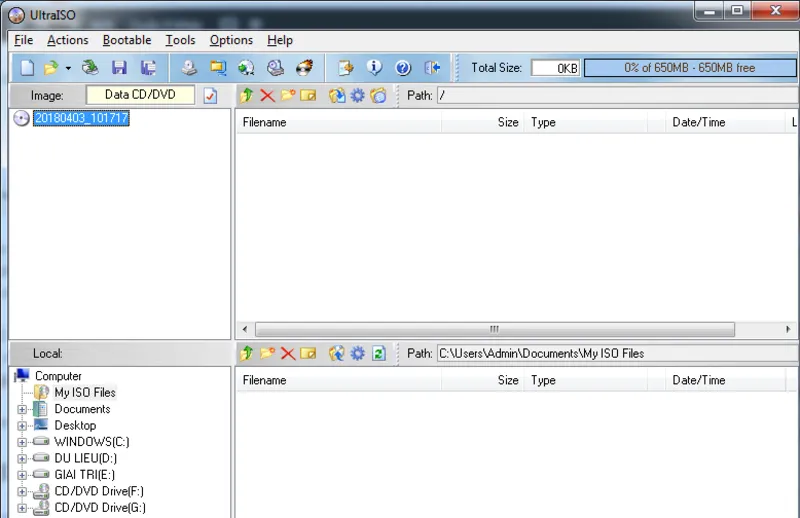Create a new image with New icon

[27, 68]
